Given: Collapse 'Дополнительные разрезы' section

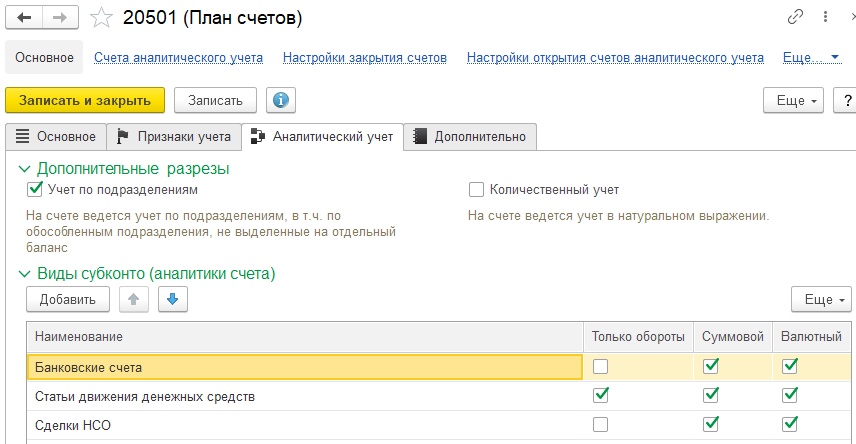Looking at the screenshot, I should tap(25, 168).
